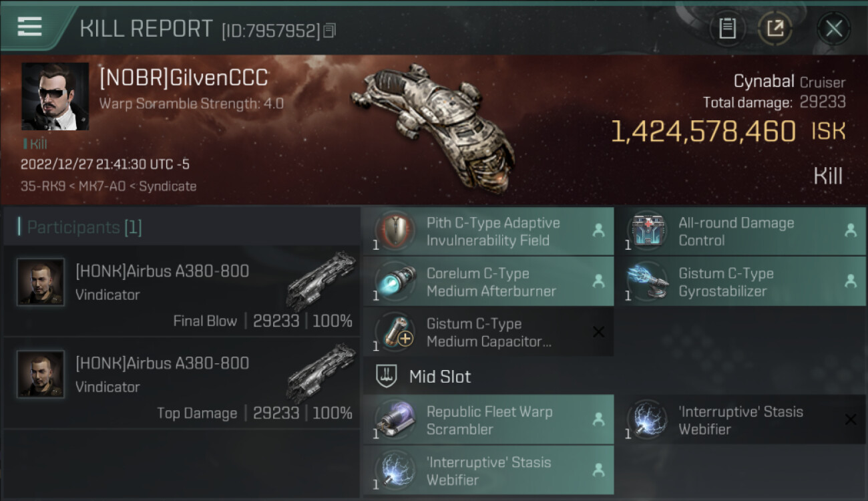
Task: Select the Gistum C-Type Gyrostabilizer icon
Action: click(x=648, y=282)
